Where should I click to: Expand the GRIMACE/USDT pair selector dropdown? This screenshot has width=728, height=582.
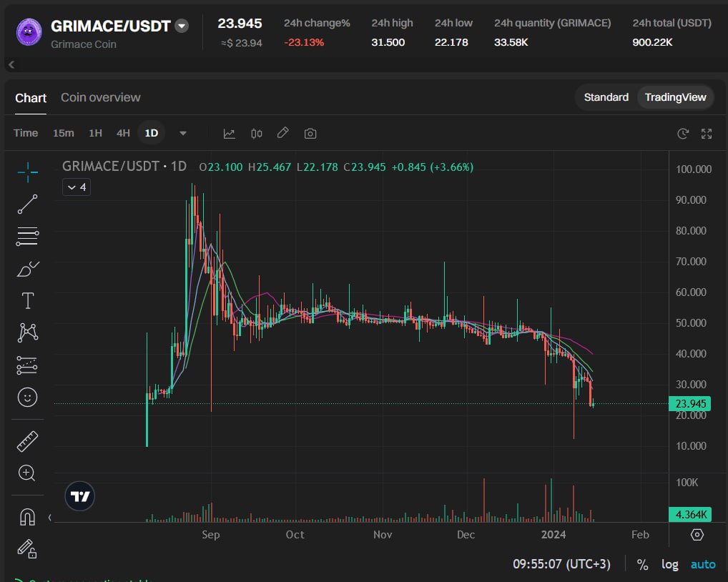click(x=182, y=26)
